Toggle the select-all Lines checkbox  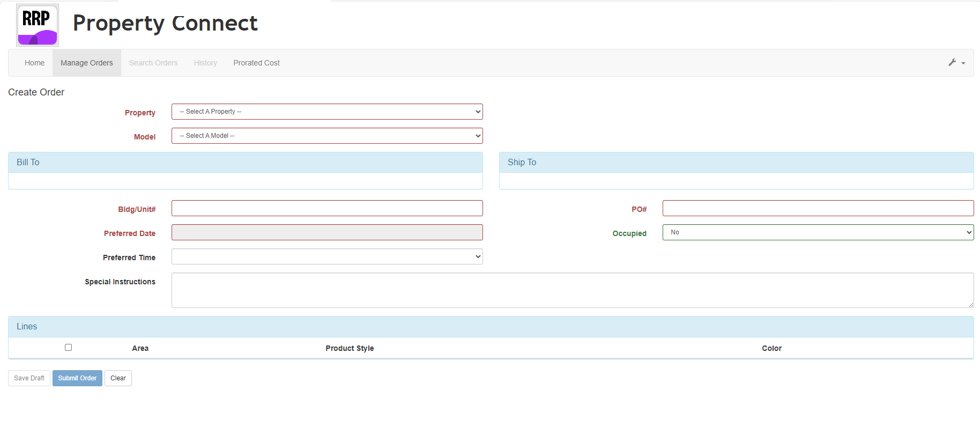click(x=68, y=348)
